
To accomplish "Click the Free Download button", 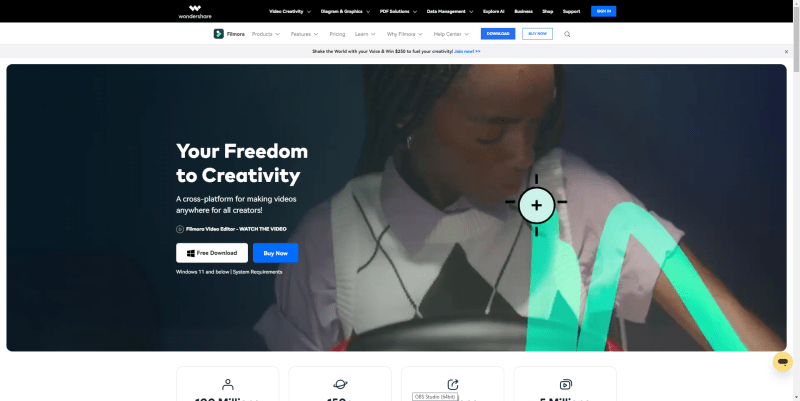I will point(212,253).
